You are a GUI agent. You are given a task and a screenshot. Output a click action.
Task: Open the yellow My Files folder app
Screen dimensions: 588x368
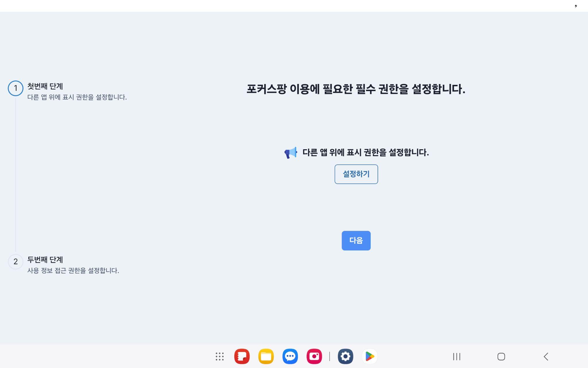[x=266, y=356]
